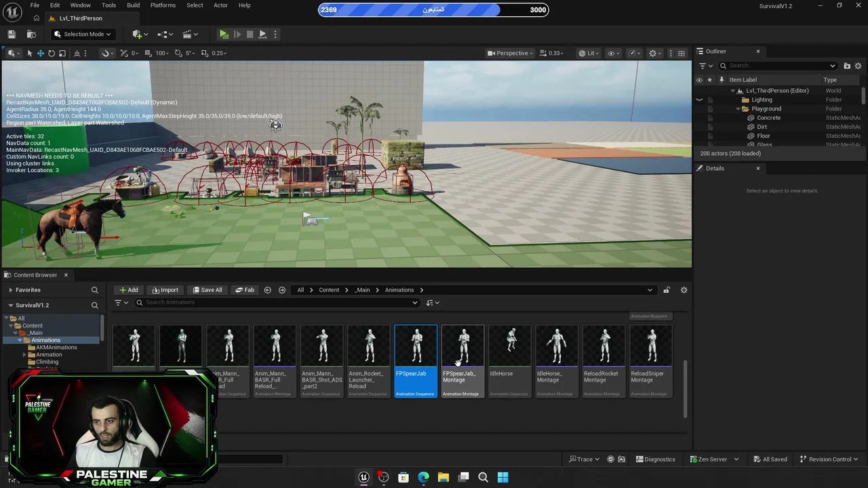Toggle rotation snapping icon
Screen dimensions: 868x488
click(178, 53)
